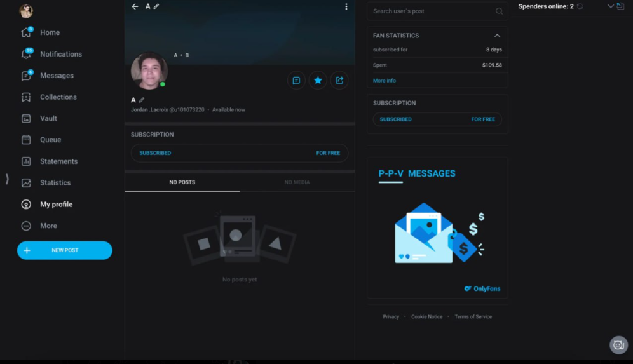The width and height of the screenshot is (633, 364).
Task: Click own avatar at top of sidebar
Action: click(x=26, y=11)
